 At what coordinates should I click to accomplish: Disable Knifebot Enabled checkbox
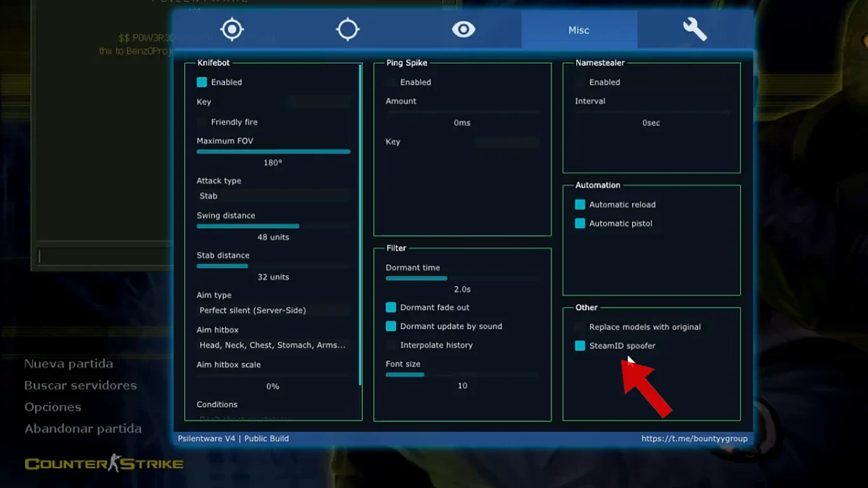202,82
